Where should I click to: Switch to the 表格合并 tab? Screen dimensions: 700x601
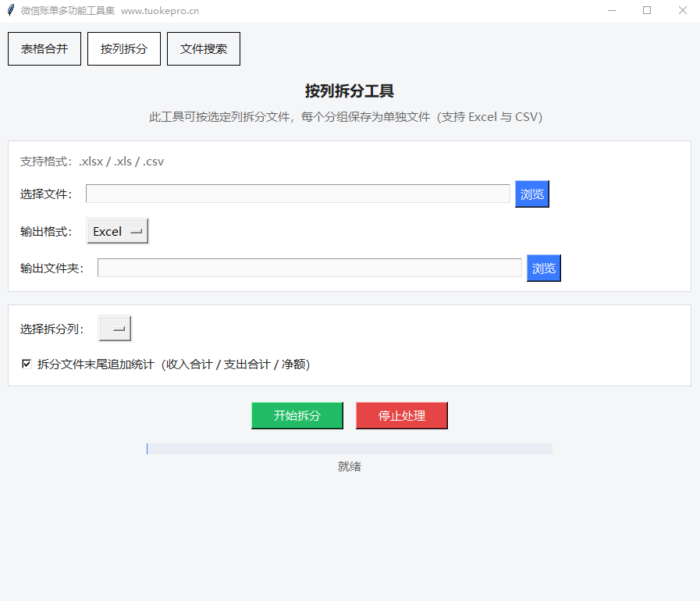click(x=44, y=48)
